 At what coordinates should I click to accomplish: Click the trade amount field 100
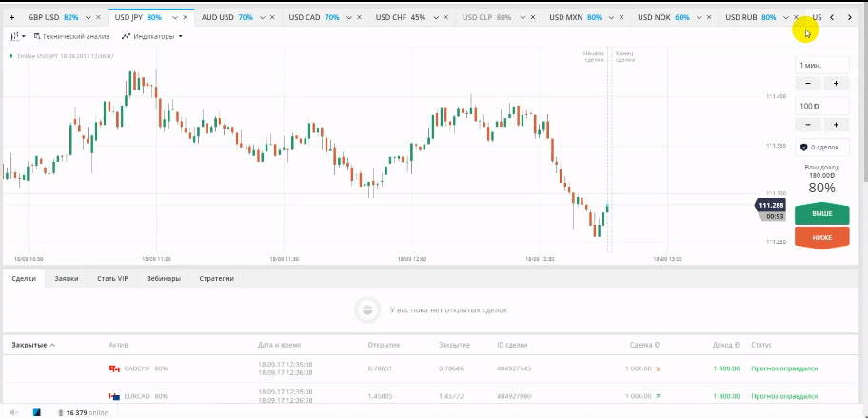tap(821, 106)
